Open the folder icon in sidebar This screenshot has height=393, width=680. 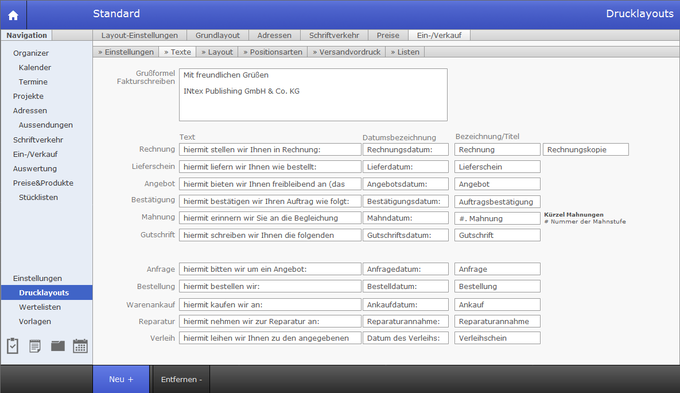[58, 346]
